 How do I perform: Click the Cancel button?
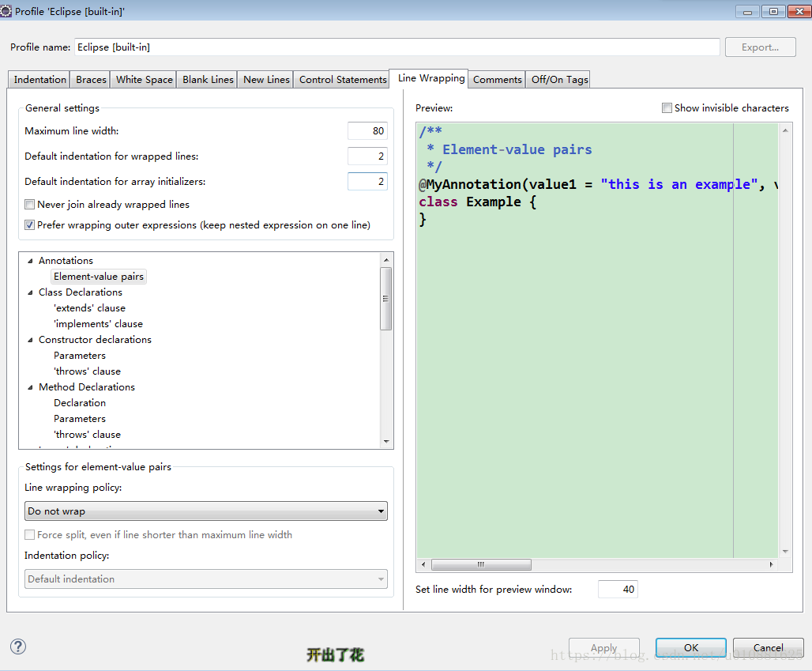click(768, 647)
